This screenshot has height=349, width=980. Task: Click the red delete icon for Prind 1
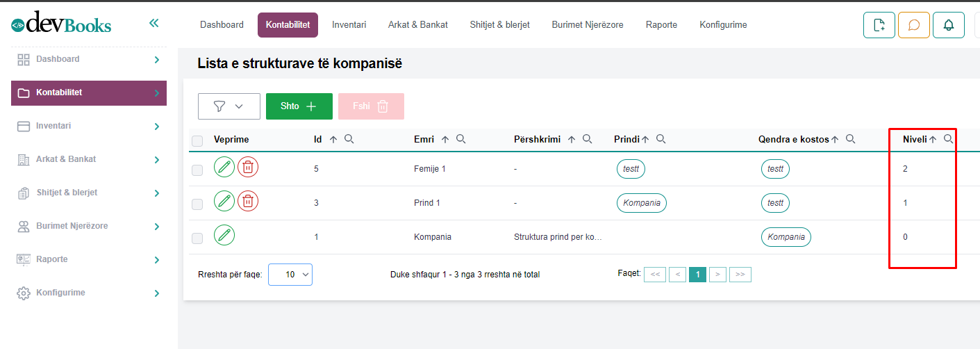click(248, 202)
